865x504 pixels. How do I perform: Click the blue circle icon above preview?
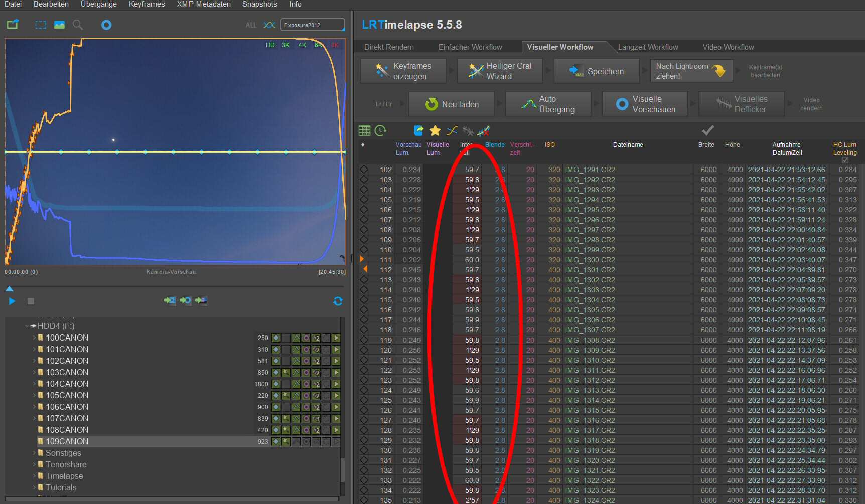pos(106,25)
